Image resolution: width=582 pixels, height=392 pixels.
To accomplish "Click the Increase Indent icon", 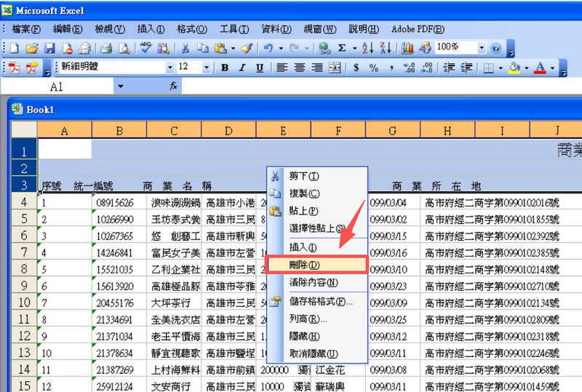I will tap(466, 68).
